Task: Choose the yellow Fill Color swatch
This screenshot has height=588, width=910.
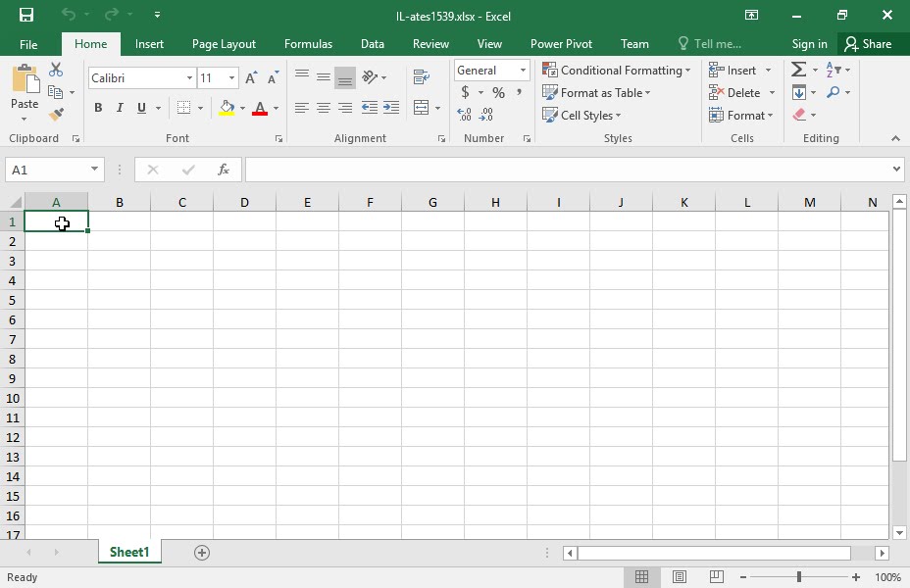Action: click(x=227, y=108)
